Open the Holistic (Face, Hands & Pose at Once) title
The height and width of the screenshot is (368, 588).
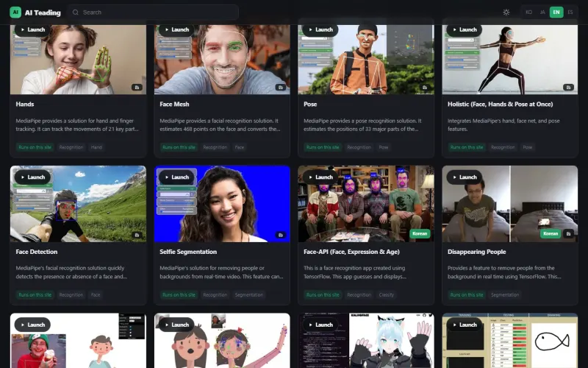pos(500,104)
